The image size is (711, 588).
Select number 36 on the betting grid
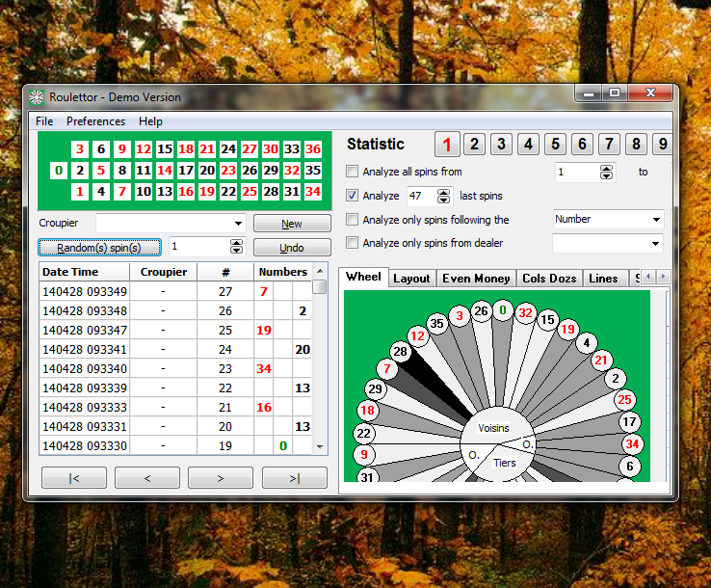pyautogui.click(x=313, y=149)
